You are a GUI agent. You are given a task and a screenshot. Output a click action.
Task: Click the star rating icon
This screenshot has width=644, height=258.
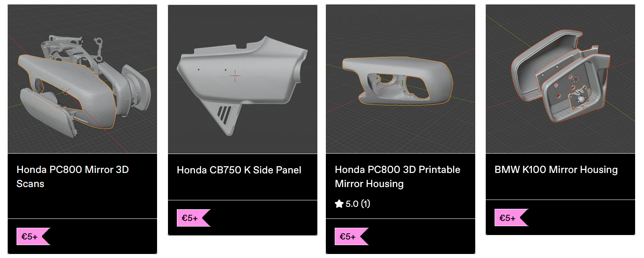[x=339, y=204]
